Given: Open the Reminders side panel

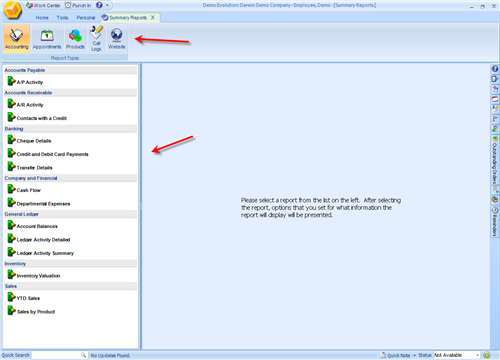Looking at the screenshot, I should pos(495,222).
